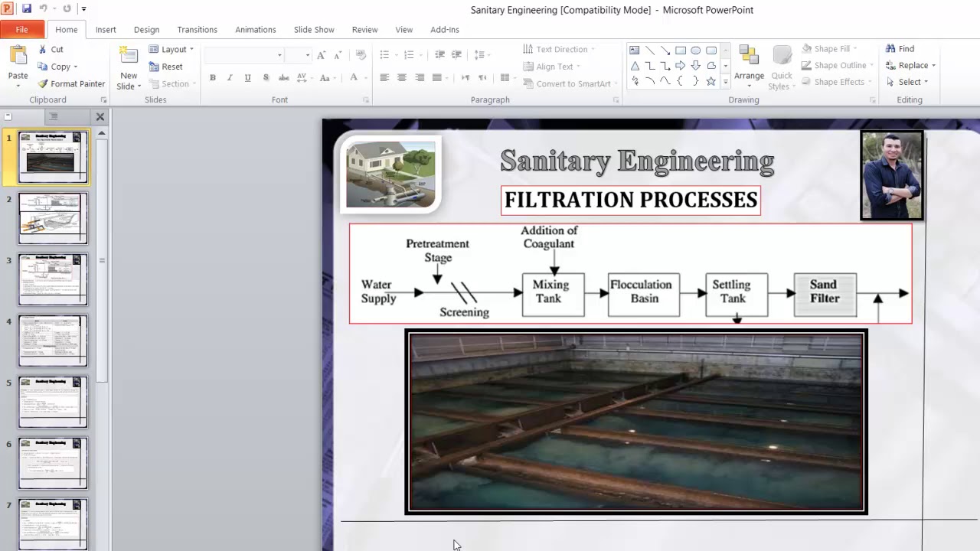Viewport: 980px width, 551px height.
Task: Align text left
Action: [384, 78]
